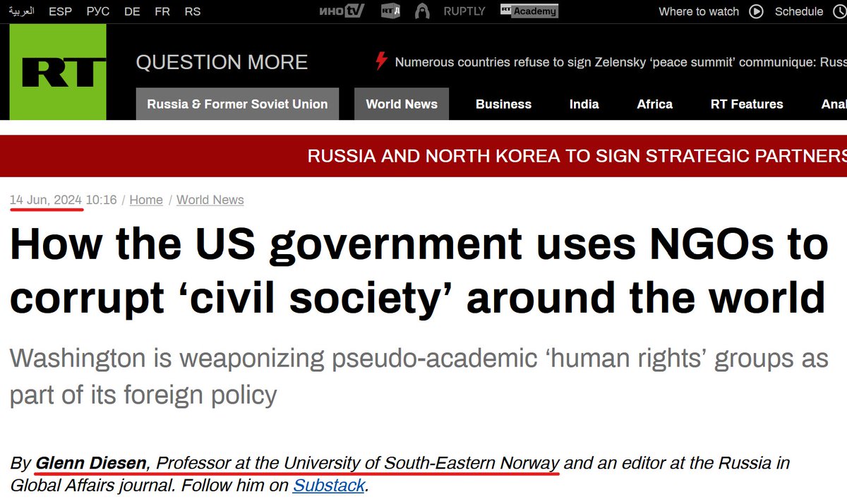Open the RT Academy link
847x504 pixels.
[x=529, y=11]
